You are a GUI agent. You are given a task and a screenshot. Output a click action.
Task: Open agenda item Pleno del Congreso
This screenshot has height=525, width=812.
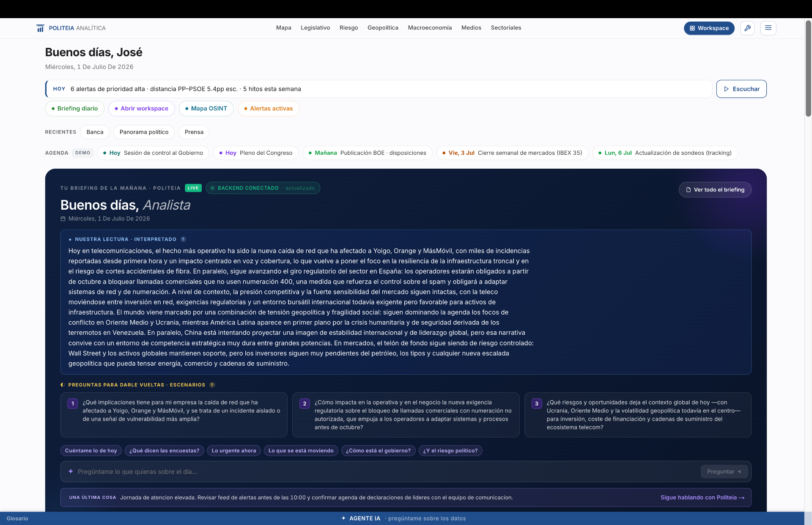(255, 153)
